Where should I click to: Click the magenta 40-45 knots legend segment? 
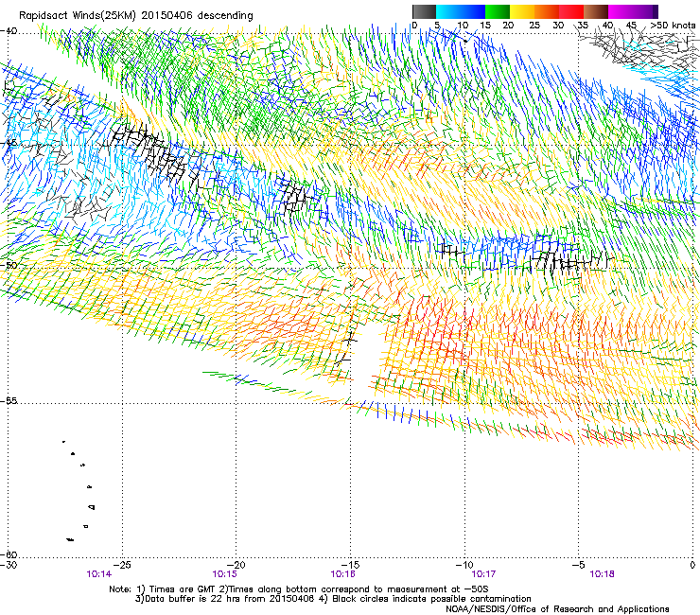point(621,11)
